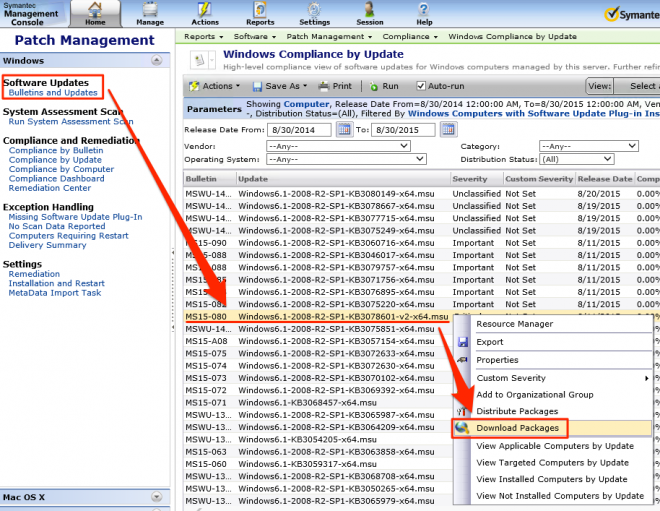Open calendar picker for Release Date From
The image size is (660, 511).
click(x=344, y=130)
